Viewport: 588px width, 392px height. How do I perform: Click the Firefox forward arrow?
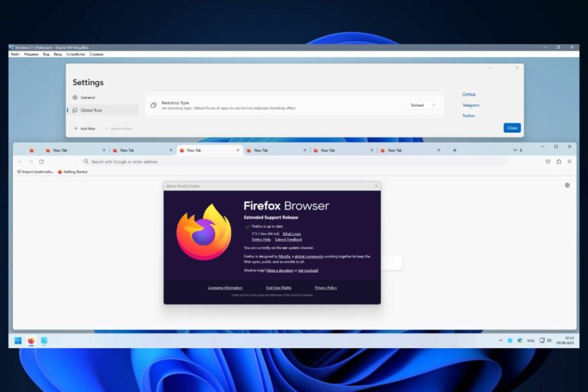[31, 161]
